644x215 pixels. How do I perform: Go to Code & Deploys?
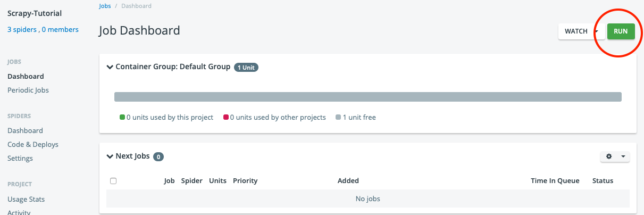tap(33, 145)
